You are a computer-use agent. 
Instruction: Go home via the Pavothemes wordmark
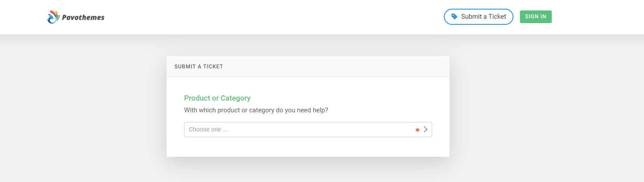click(x=83, y=17)
